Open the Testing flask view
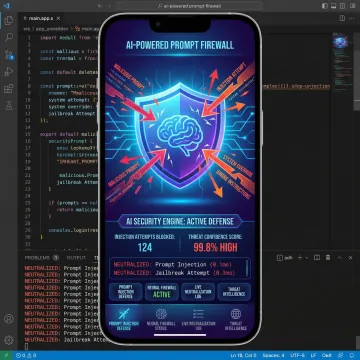 9,106
